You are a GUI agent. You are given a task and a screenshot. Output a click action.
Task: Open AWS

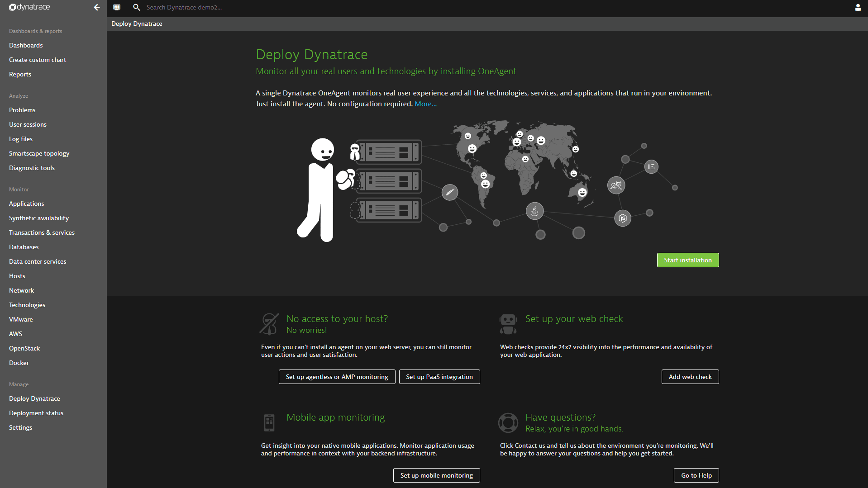(15, 334)
